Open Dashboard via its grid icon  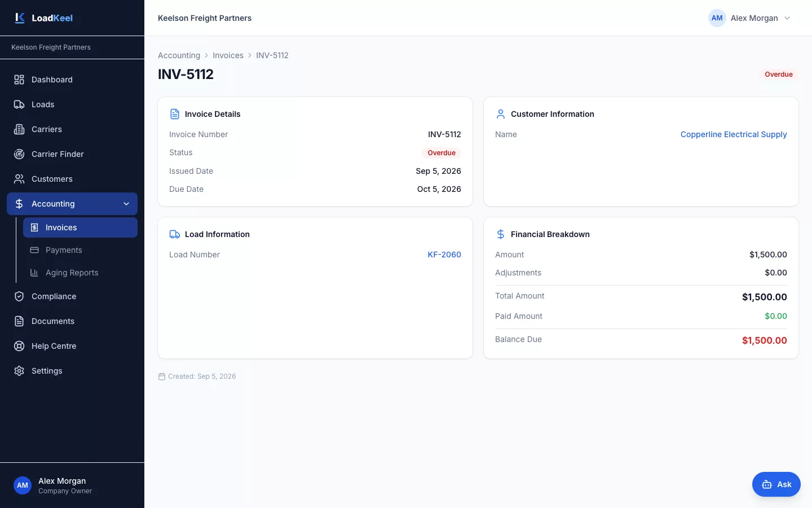tap(19, 80)
